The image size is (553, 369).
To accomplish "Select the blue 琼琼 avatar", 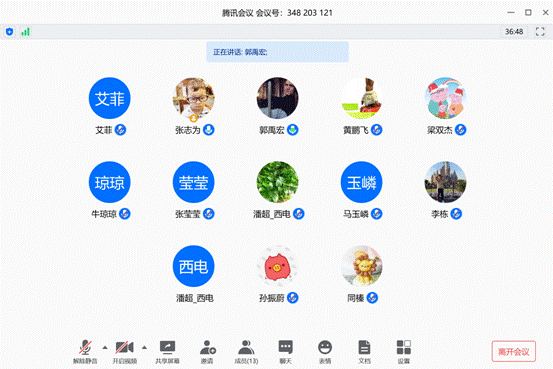I will tap(110, 182).
